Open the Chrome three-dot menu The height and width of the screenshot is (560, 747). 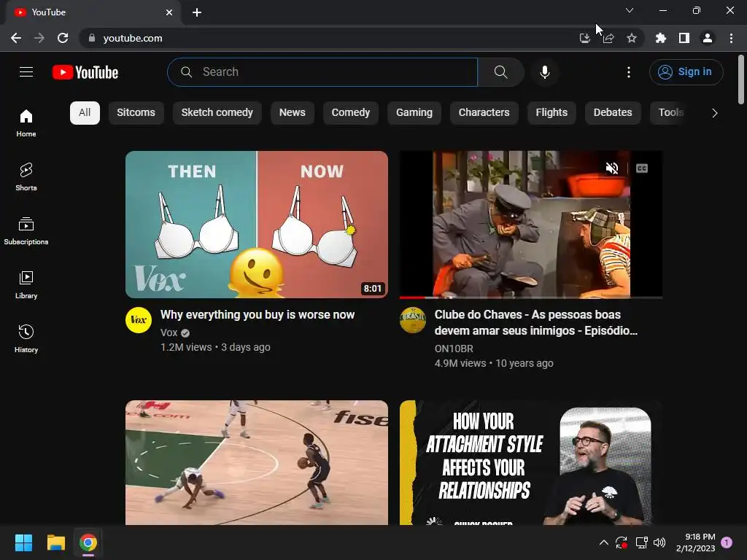(731, 38)
